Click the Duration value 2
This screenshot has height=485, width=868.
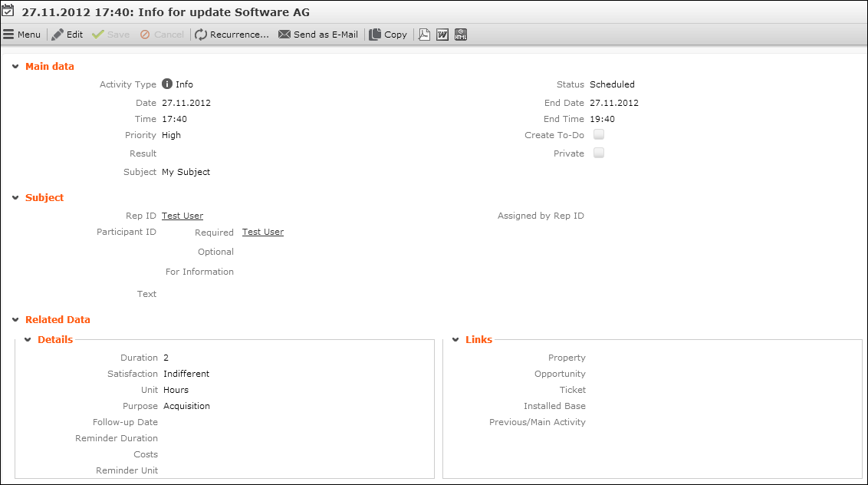coord(166,358)
